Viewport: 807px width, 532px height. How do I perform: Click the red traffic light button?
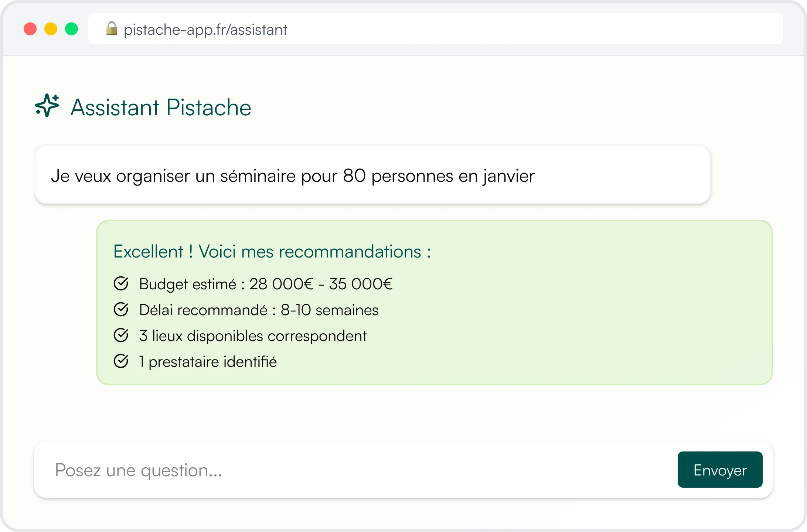tap(30, 29)
